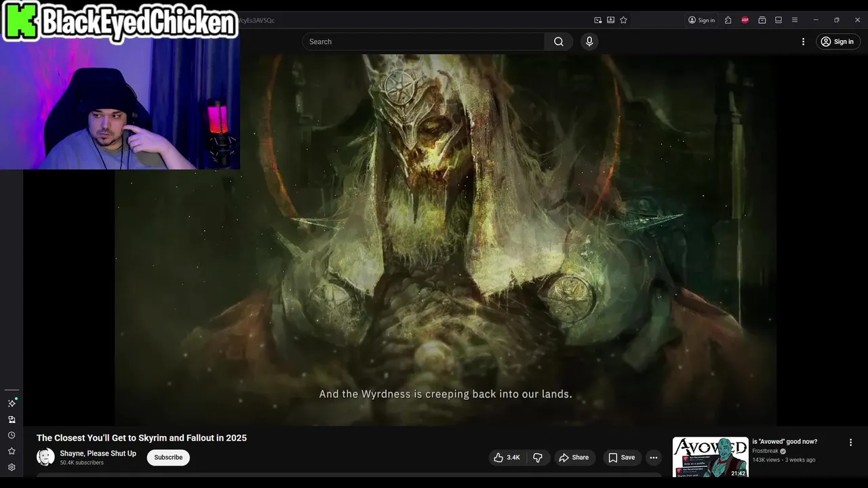Open the AI chatbot sparkle sidebar icon

coord(12,403)
